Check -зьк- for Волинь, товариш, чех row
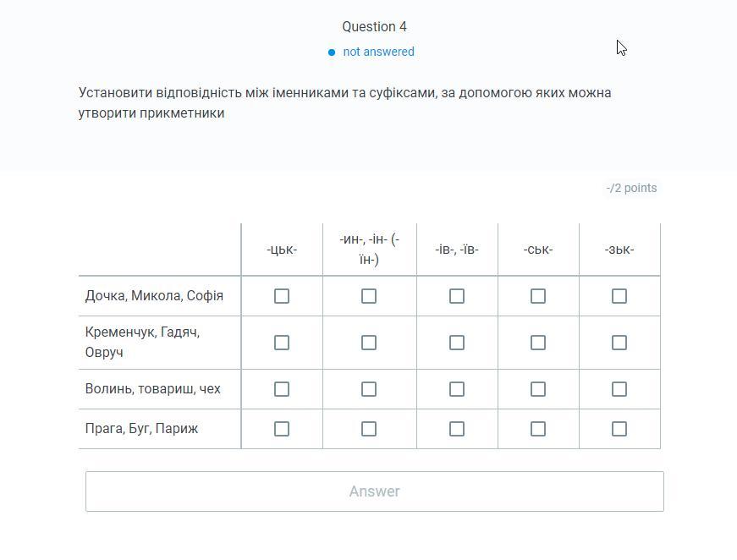 tap(619, 389)
